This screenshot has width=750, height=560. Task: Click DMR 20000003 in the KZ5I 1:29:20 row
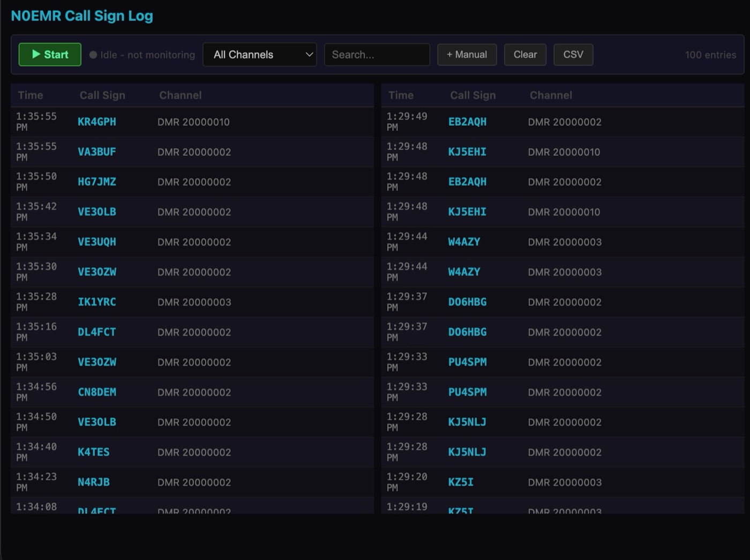tap(565, 482)
